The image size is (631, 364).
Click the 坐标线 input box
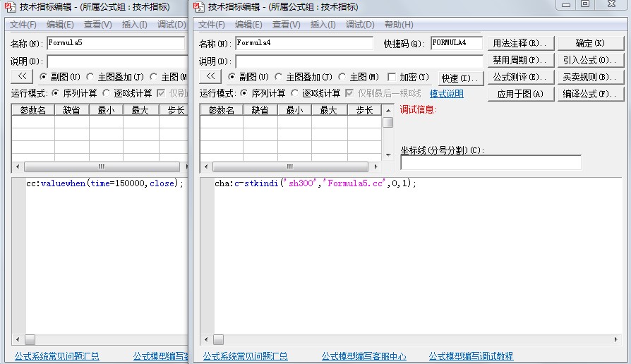click(491, 163)
